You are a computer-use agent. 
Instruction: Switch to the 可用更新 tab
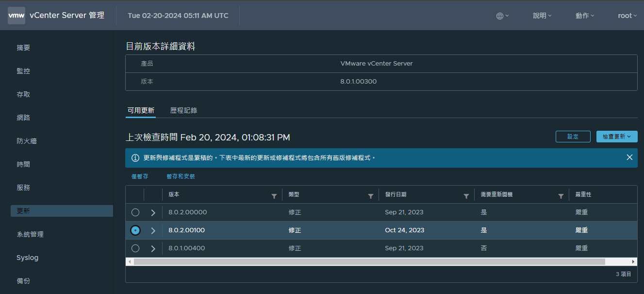(141, 110)
